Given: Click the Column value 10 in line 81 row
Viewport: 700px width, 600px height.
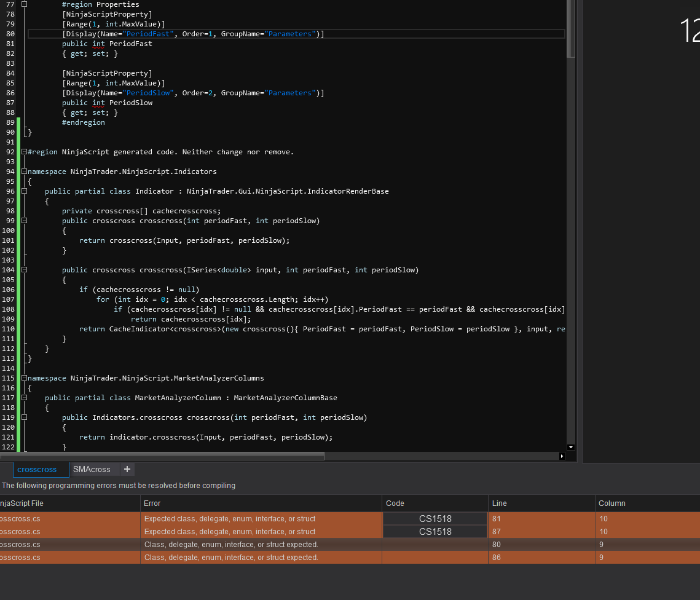Looking at the screenshot, I should click(604, 519).
